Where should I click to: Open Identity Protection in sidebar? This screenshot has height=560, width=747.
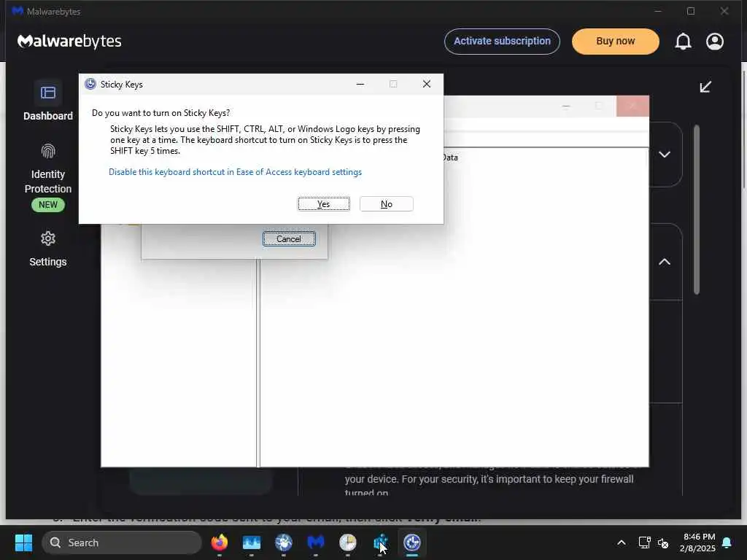(x=48, y=177)
